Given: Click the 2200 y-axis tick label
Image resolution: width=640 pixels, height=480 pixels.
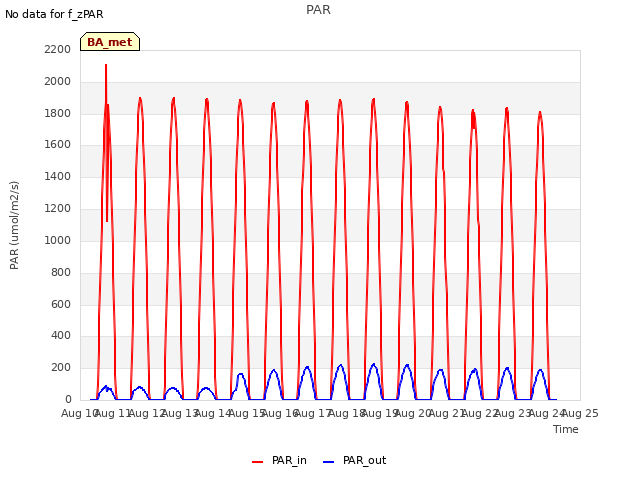Looking at the screenshot, I should pyautogui.click(x=58, y=49).
